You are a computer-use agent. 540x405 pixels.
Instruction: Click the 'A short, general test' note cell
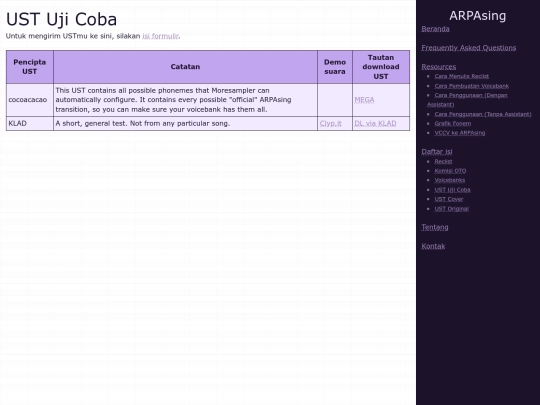[x=185, y=123]
